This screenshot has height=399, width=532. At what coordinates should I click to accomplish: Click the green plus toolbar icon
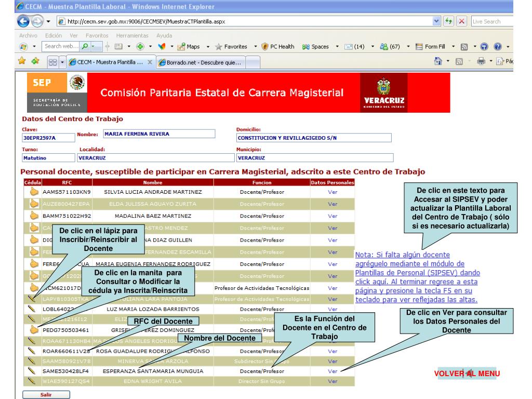point(140,46)
